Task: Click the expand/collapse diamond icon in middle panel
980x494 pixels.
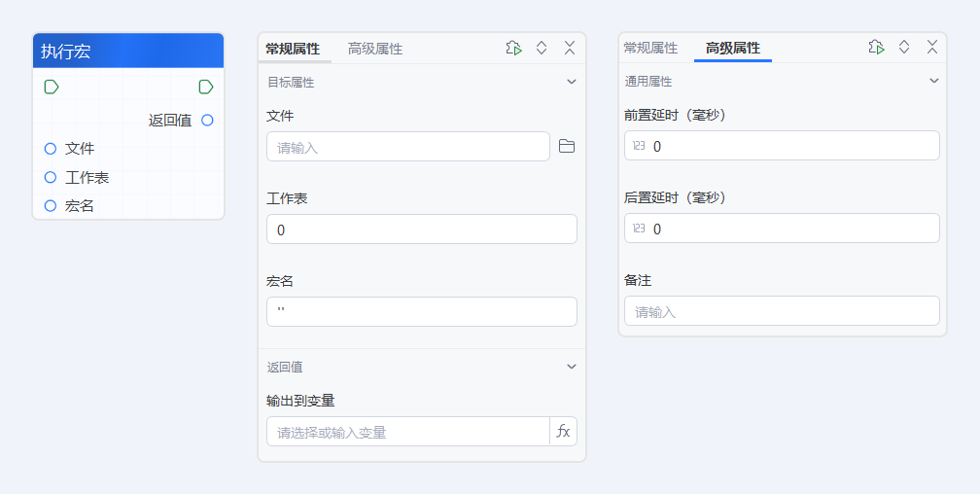Action: pyautogui.click(x=542, y=49)
